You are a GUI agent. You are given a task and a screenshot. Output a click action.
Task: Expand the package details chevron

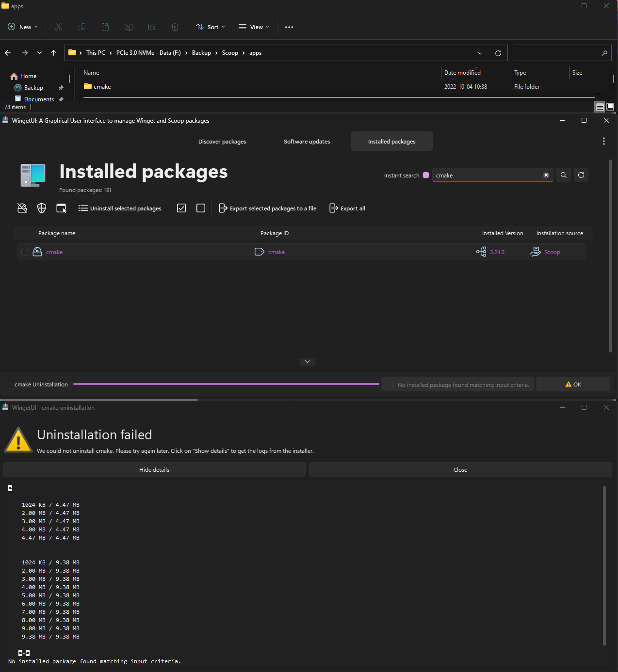(307, 361)
